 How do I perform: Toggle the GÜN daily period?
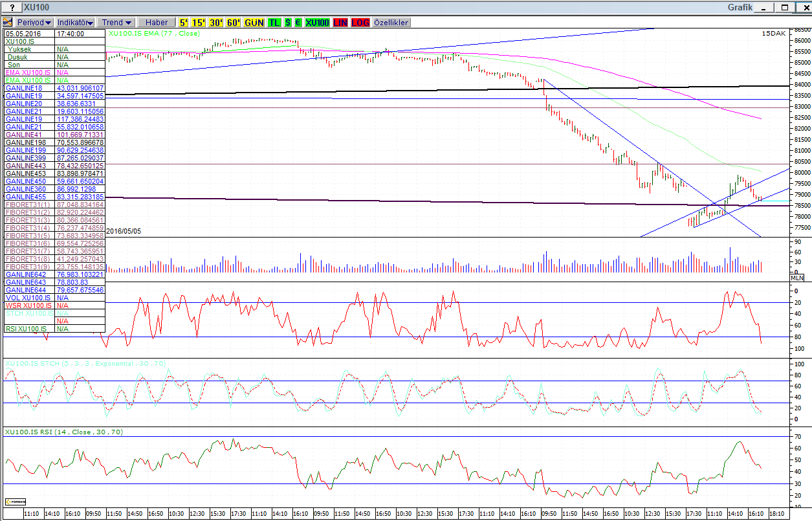pos(254,22)
